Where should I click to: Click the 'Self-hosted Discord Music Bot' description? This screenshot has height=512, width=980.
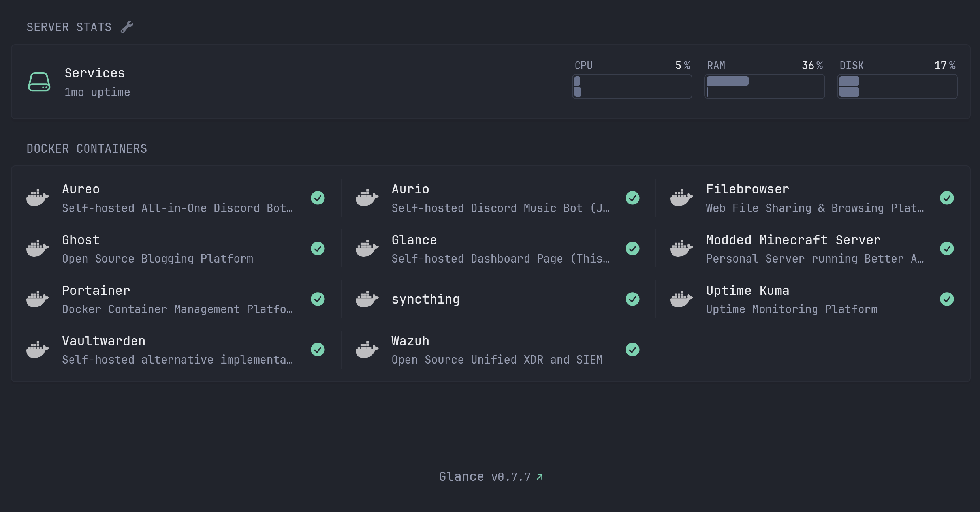coord(500,208)
